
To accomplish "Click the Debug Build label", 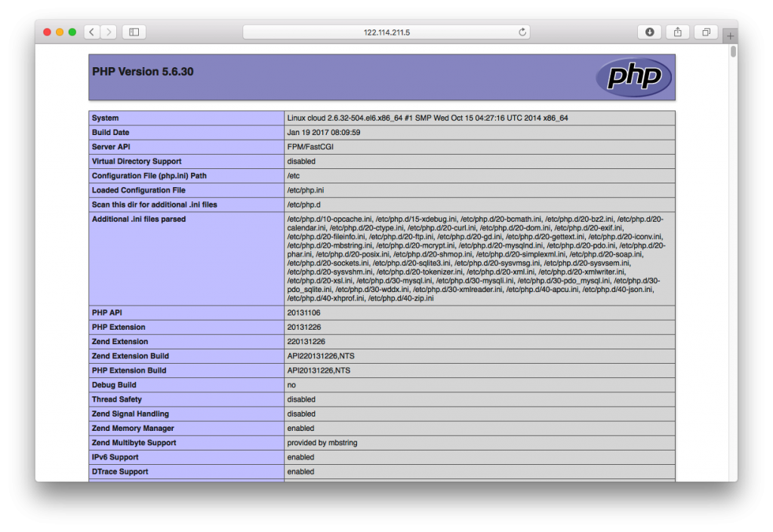I will click(114, 385).
